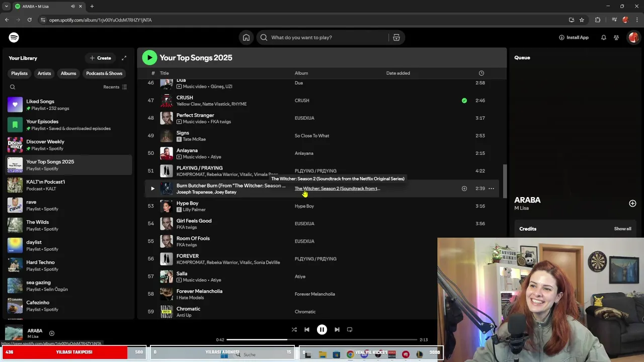Open Joseph Trapanese artist link
Screen dimensions: 644x362
click(194, 192)
